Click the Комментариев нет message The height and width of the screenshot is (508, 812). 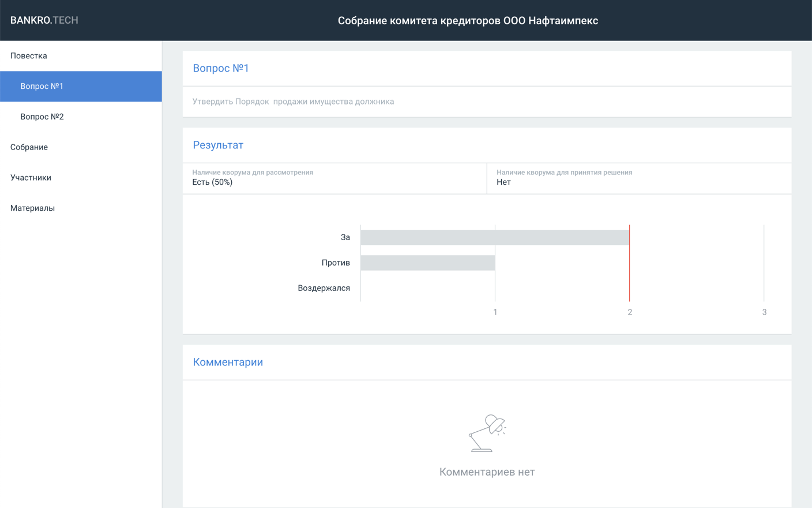pyautogui.click(x=487, y=472)
